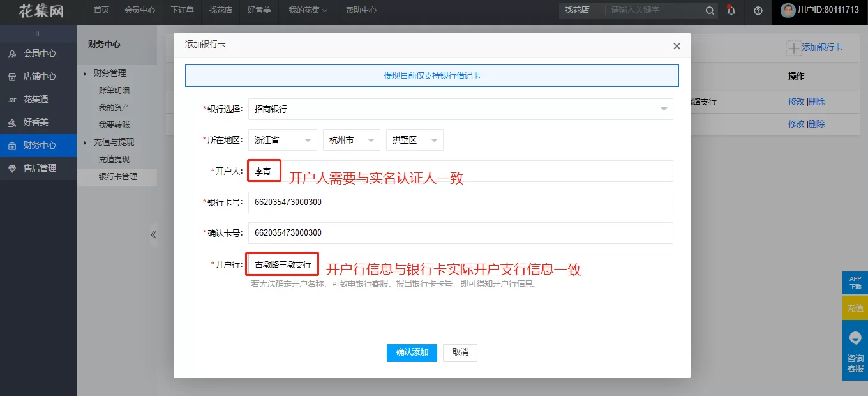Click the search magnifier icon
This screenshot has height=396, width=868.
[710, 11]
